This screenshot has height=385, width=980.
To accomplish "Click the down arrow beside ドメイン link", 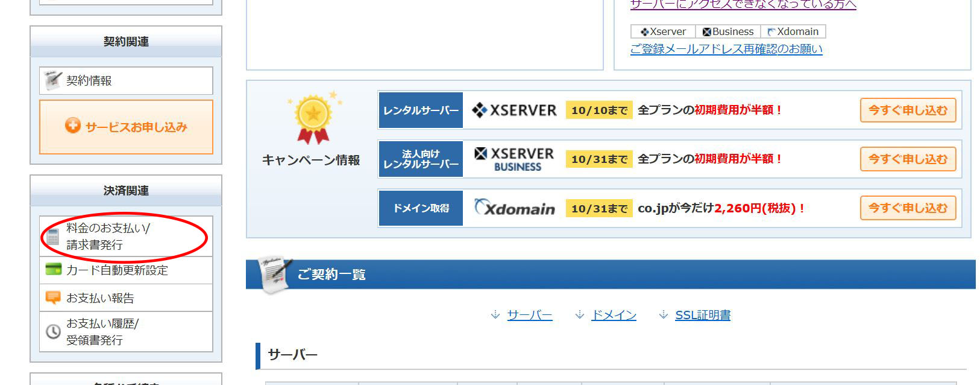I will pyautogui.click(x=580, y=315).
